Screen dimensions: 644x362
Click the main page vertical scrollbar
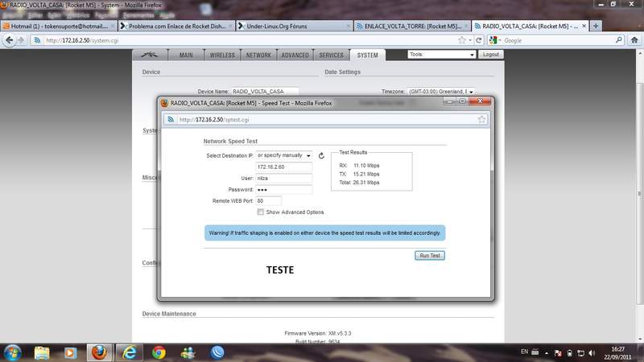point(639,193)
